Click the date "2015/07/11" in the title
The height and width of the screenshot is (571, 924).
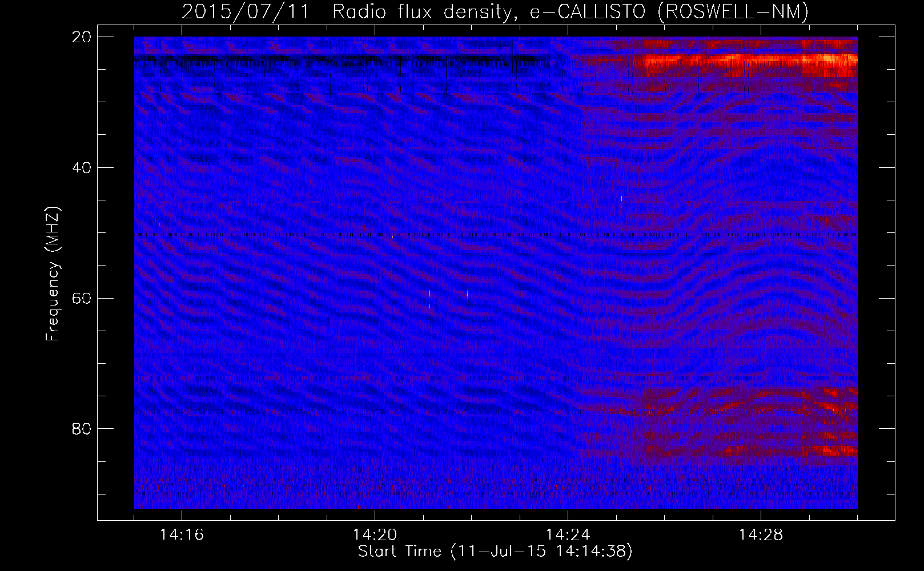tap(246, 11)
